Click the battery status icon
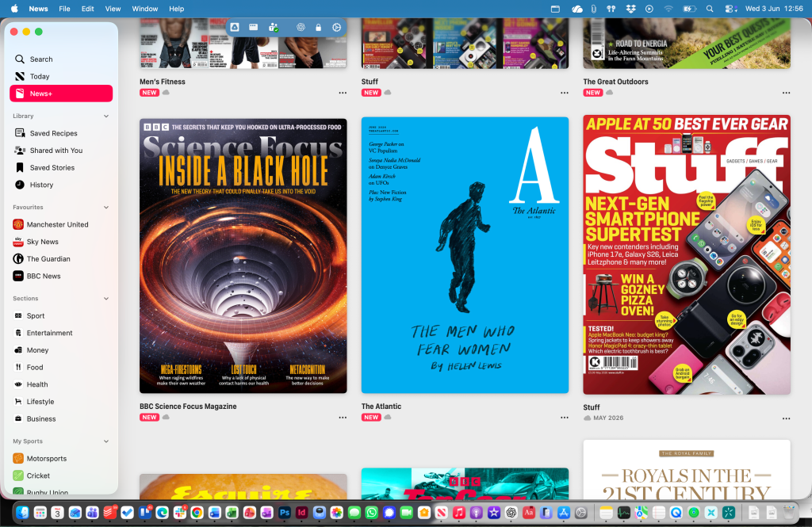The image size is (812, 527). (689, 9)
